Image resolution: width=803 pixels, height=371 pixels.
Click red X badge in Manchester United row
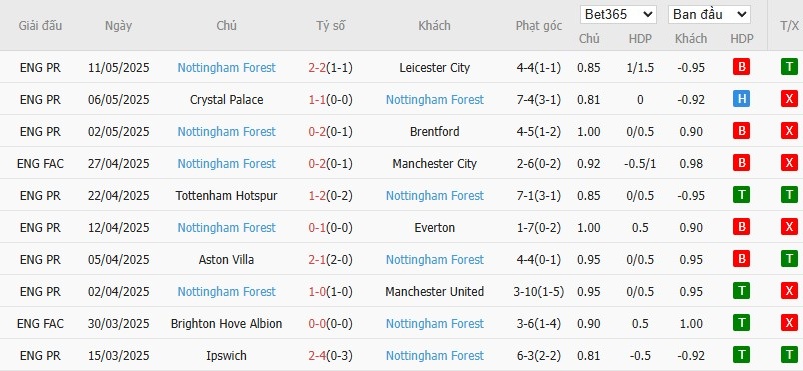[789, 291]
